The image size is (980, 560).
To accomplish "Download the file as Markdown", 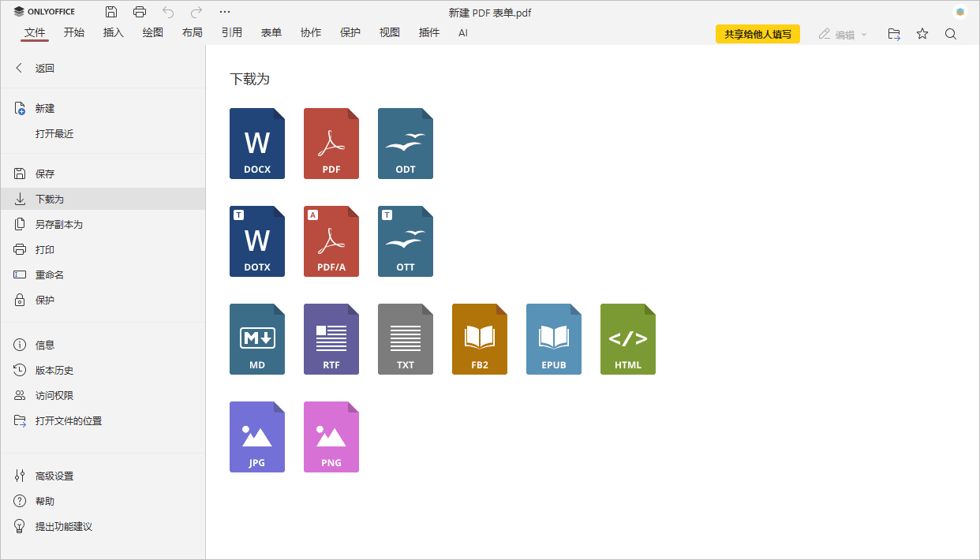I will click(256, 338).
